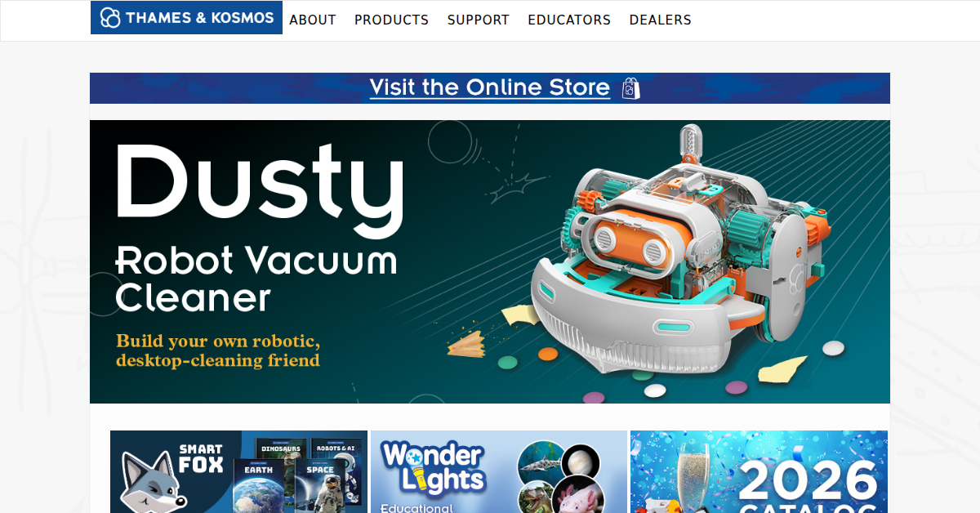This screenshot has width=980, height=513.
Task: Open the About menu
Action: pyautogui.click(x=313, y=20)
